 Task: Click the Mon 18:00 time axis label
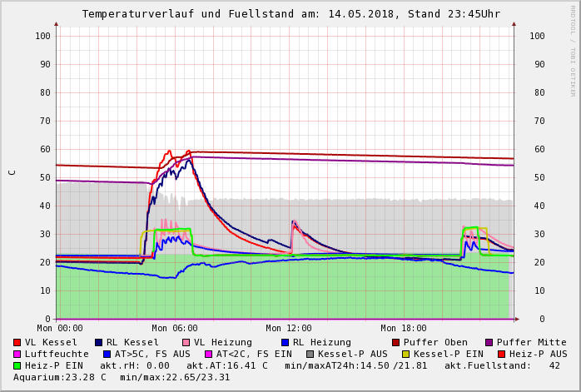(404, 329)
